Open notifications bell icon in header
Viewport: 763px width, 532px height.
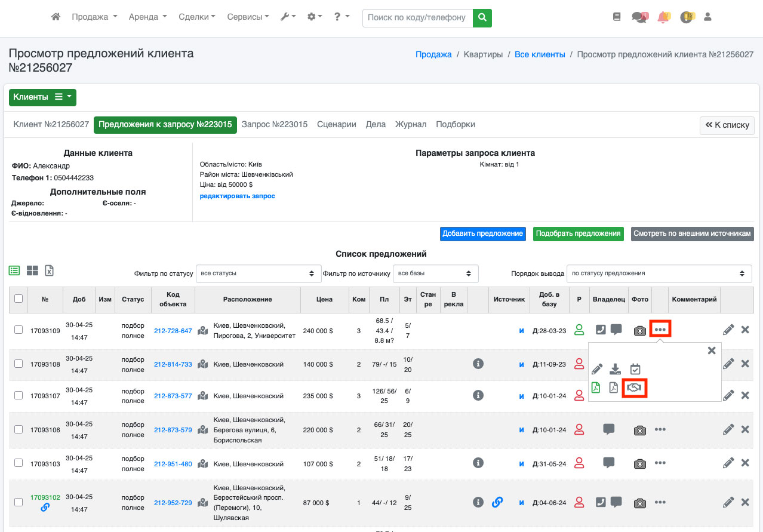663,17
